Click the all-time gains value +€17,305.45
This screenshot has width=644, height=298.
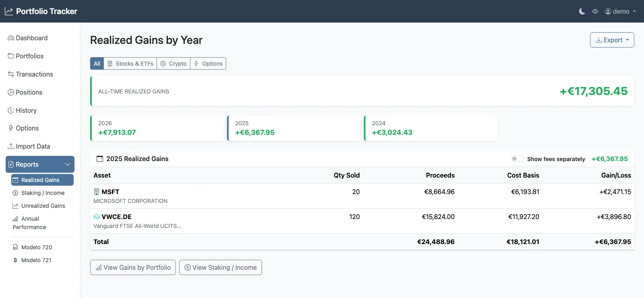(594, 91)
